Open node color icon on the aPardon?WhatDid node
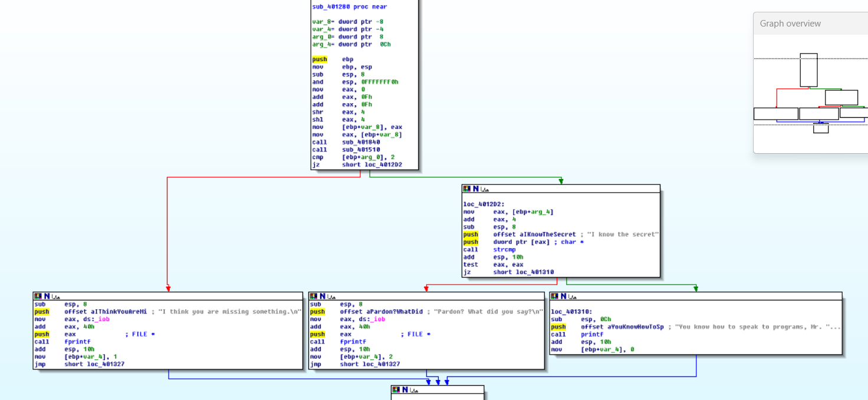The image size is (868, 400). pos(313,296)
